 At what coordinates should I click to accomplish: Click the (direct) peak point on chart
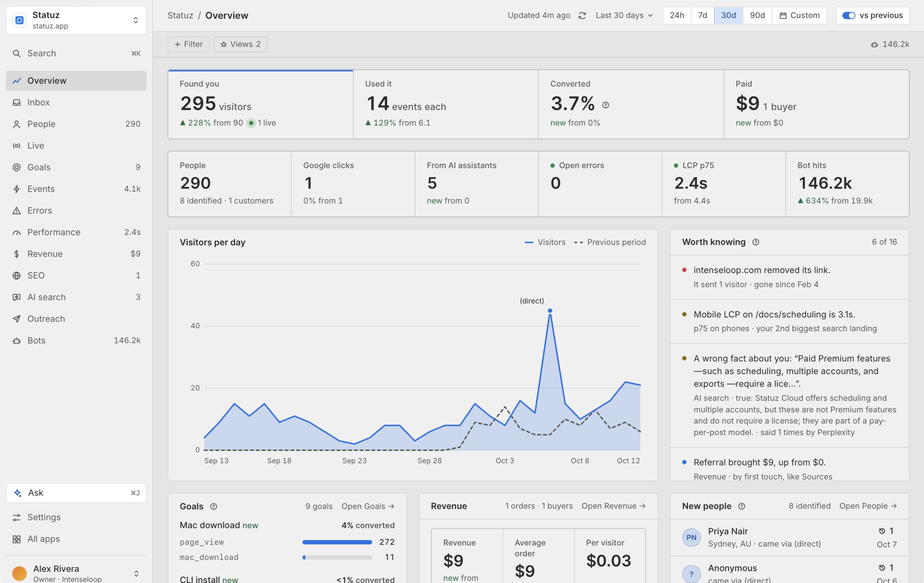(550, 311)
